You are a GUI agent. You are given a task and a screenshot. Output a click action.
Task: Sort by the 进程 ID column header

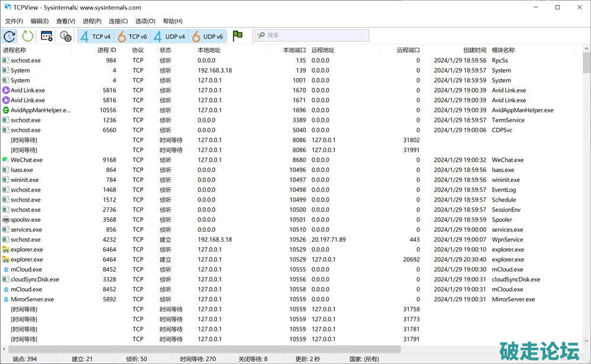(x=106, y=50)
